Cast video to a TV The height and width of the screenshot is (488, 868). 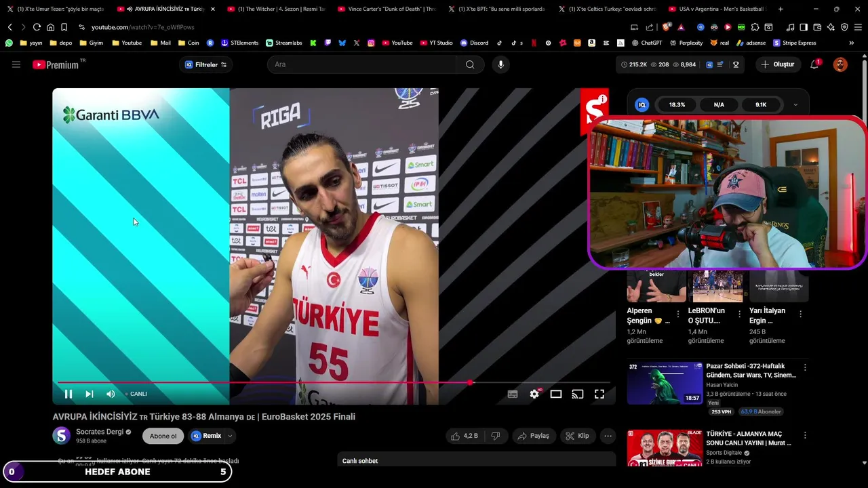pyautogui.click(x=578, y=394)
